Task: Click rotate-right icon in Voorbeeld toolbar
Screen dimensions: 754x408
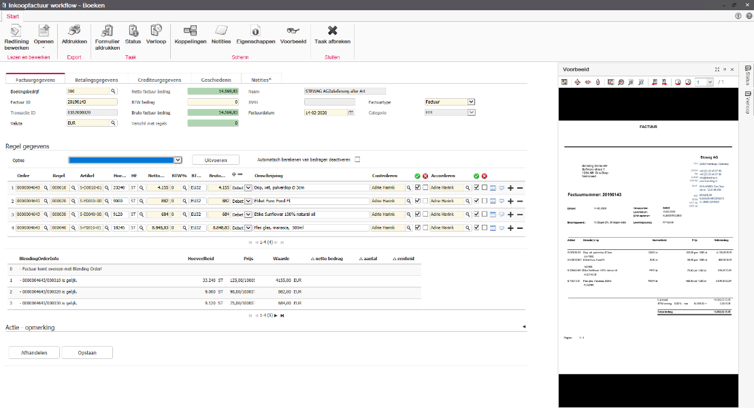Action: pyautogui.click(x=688, y=82)
